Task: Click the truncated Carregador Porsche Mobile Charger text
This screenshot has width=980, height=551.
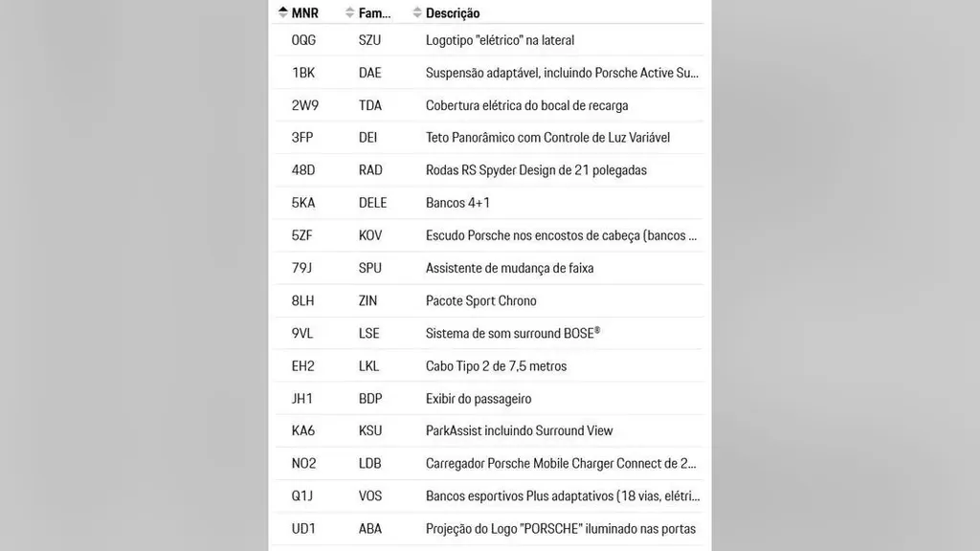Action: 563,463
